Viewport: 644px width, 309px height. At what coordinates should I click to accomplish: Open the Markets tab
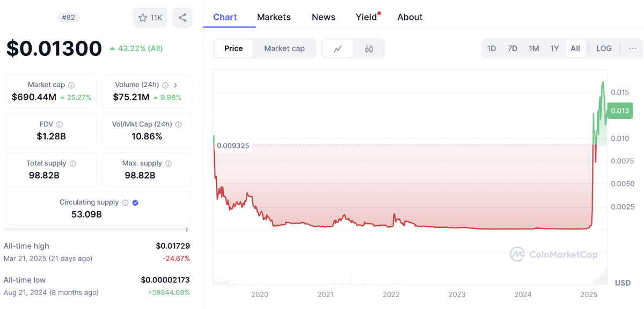[x=274, y=17]
